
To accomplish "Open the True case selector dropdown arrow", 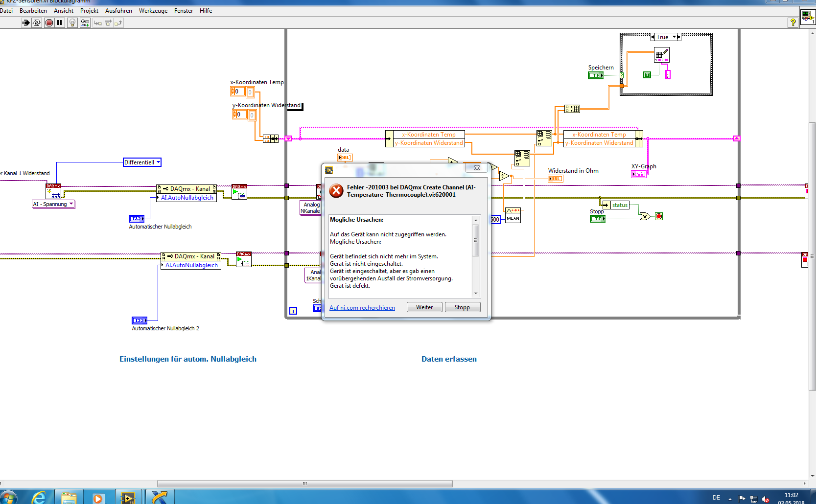I will click(674, 37).
